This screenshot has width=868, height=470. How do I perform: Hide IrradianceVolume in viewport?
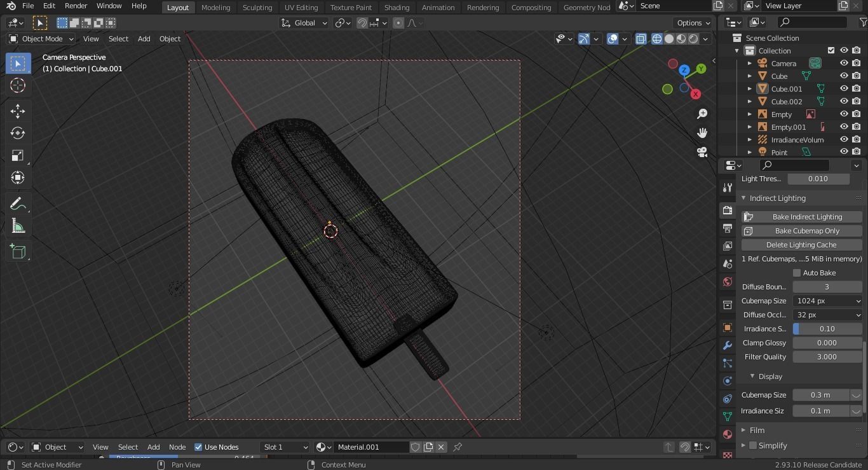point(844,139)
